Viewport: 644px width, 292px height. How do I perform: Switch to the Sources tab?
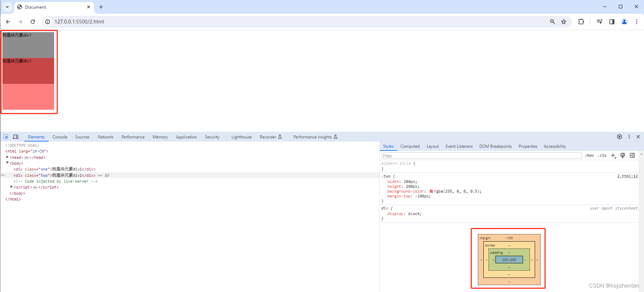82,137
